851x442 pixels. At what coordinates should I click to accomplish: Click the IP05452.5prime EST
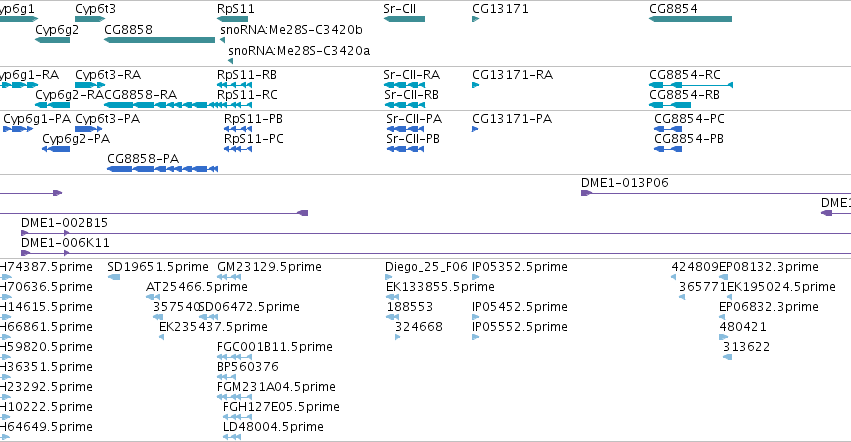pyautogui.click(x=476, y=317)
